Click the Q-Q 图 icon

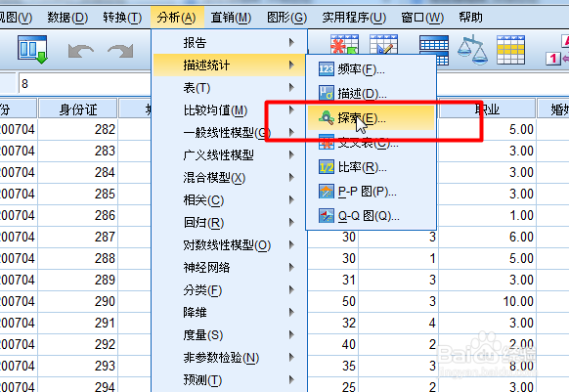coord(326,216)
